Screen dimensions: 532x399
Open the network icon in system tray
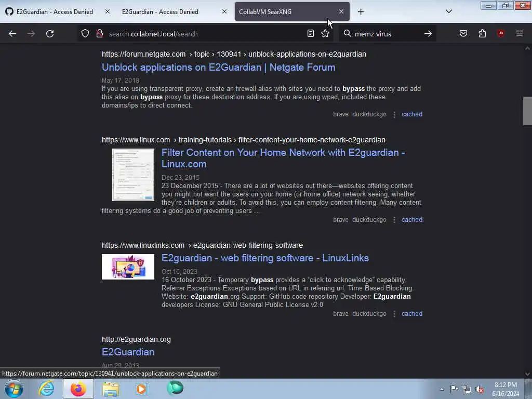pyautogui.click(x=467, y=390)
